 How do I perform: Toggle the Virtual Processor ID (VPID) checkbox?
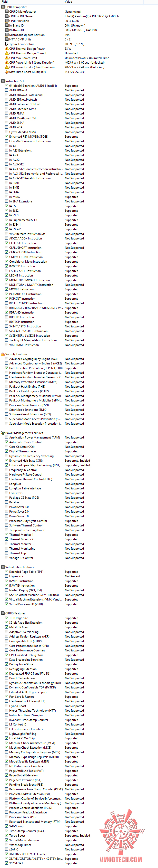pos(7,604)
